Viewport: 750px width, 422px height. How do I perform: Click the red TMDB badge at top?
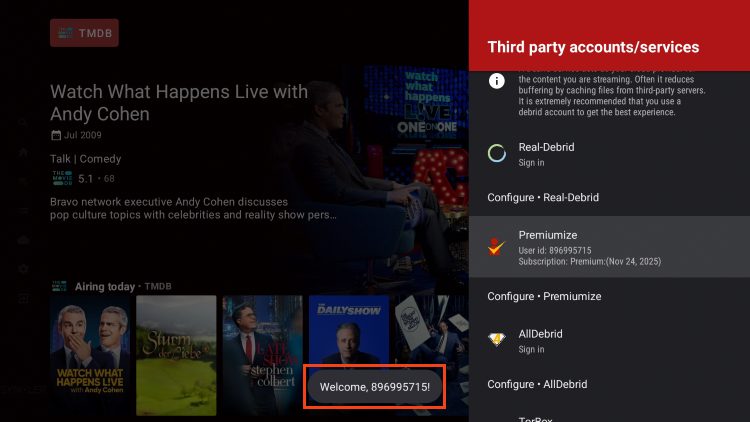84,33
